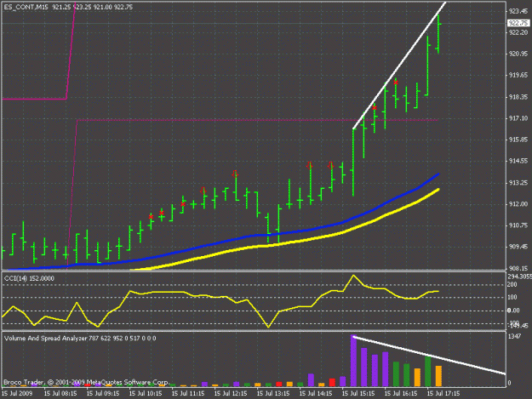Click the 922.20 price axis label
Viewport: 532px width, 399px height.
[518, 32]
